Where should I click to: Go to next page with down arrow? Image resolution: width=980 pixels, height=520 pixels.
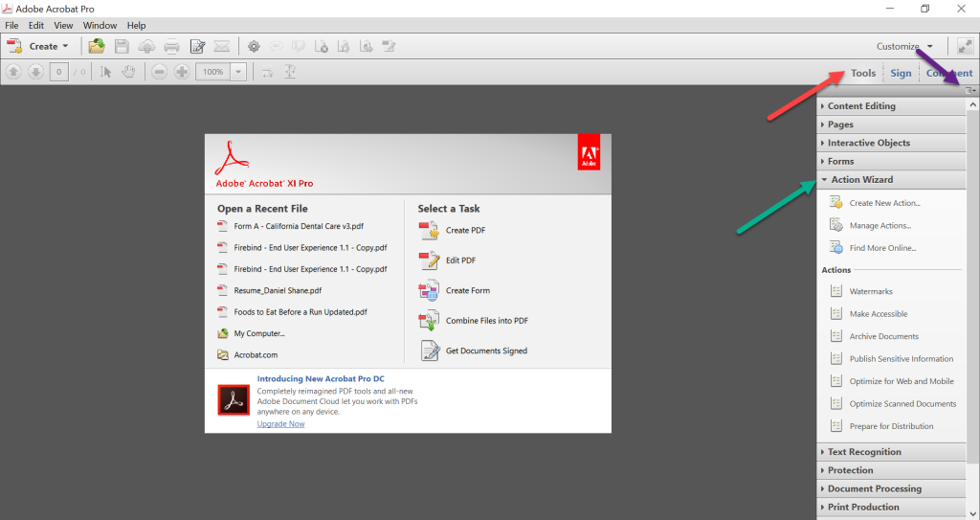point(35,72)
